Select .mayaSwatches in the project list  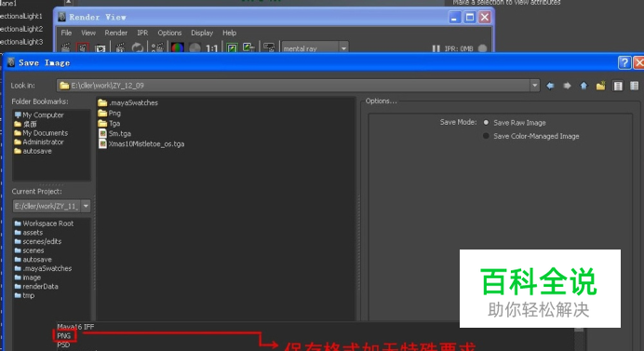pyautogui.click(x=43, y=269)
